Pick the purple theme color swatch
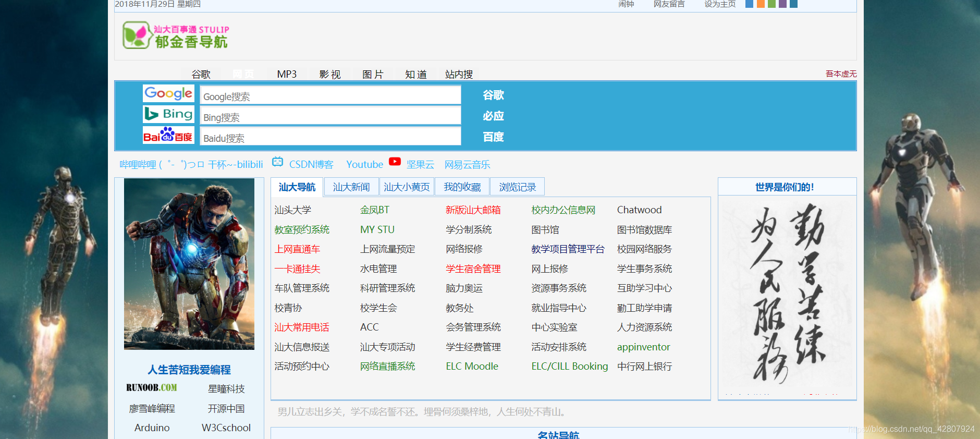The height and width of the screenshot is (439, 980). coord(782,4)
